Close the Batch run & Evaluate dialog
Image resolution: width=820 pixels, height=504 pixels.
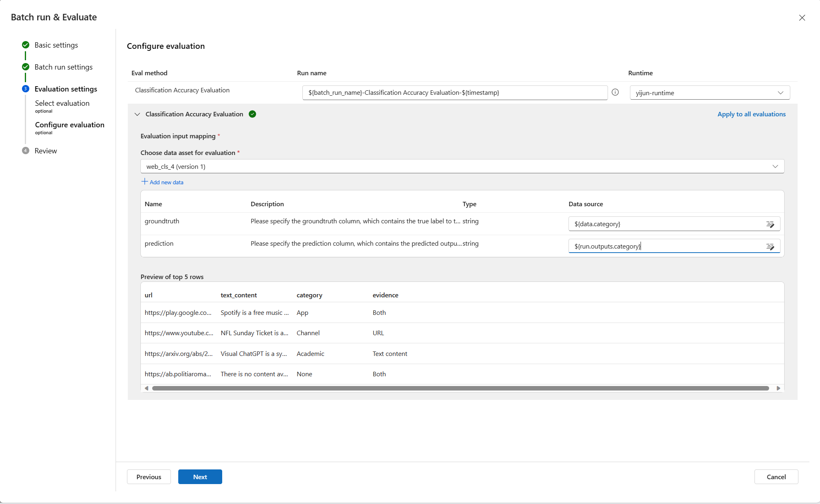802,17
